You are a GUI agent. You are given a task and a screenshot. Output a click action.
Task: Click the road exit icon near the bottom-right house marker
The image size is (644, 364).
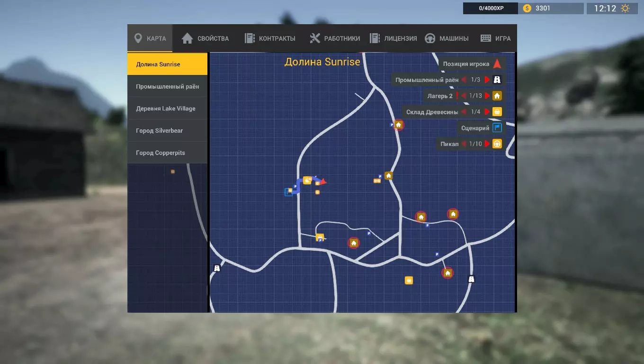pos(471,279)
